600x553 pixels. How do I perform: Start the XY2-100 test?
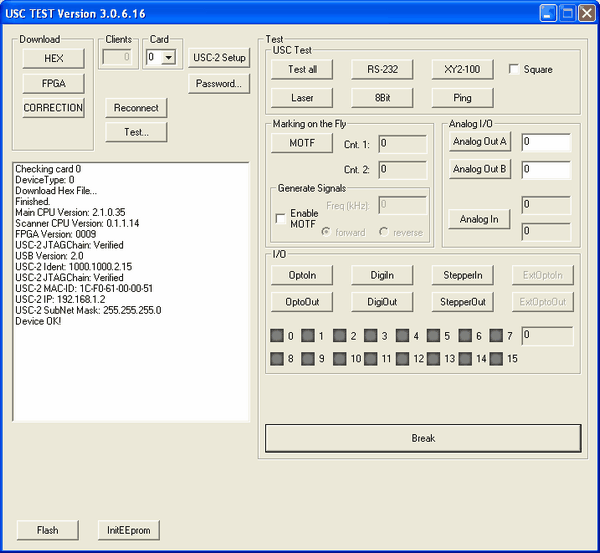(463, 69)
